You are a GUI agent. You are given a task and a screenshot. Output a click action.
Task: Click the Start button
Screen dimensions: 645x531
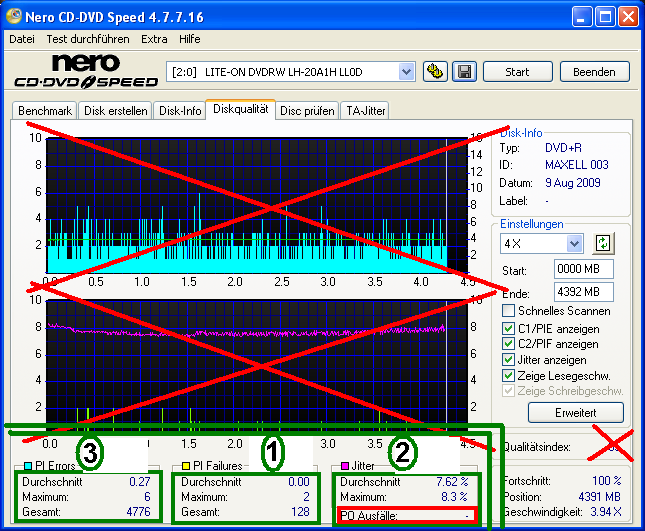[517, 72]
